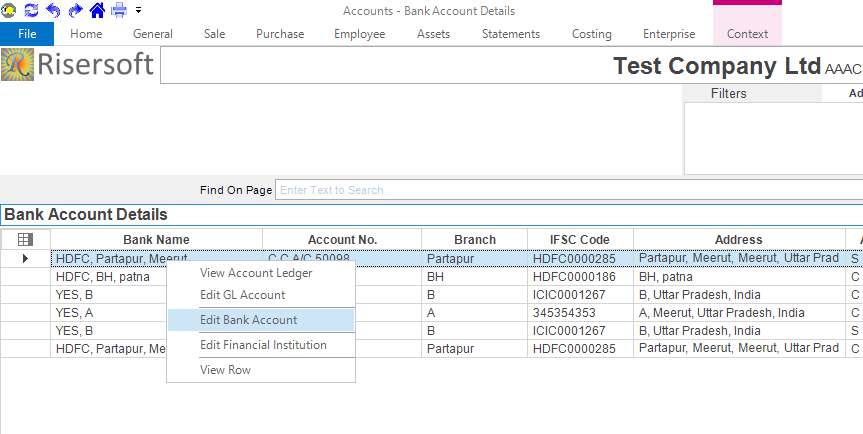
Task: Click the printer icon
Action: [x=119, y=11]
